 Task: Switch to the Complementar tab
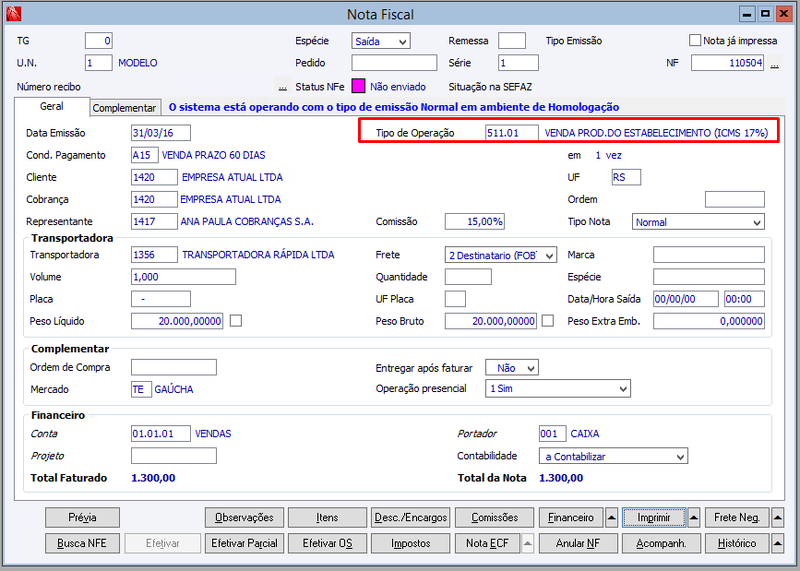click(124, 108)
